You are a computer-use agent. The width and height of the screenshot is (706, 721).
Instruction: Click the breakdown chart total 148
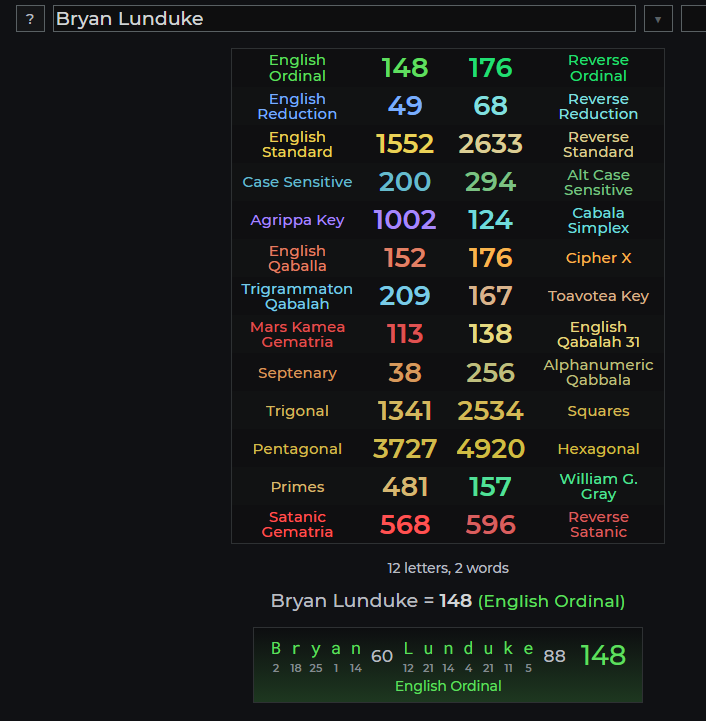click(x=603, y=655)
